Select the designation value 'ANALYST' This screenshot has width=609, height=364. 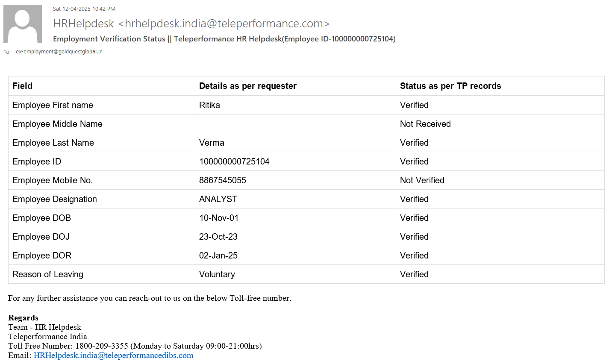click(218, 199)
